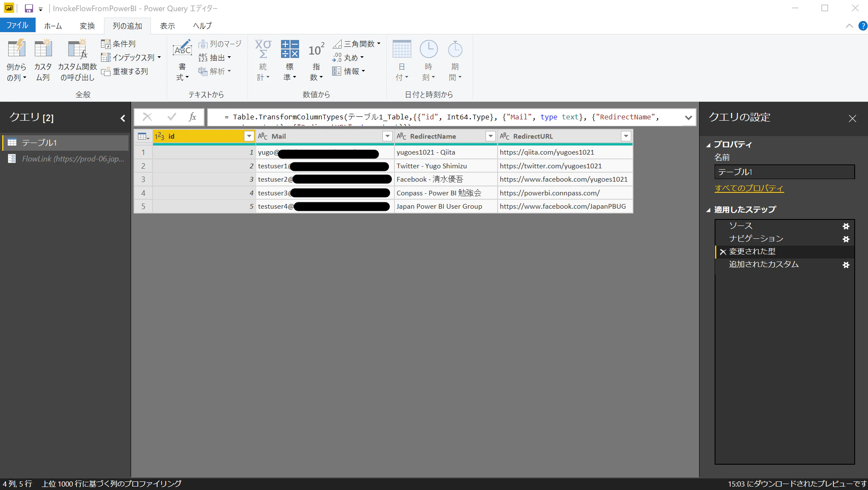Viewport: 868px width, 490px height.
Task: Click the 時刻 (Time) clock icon
Action: coord(428,49)
